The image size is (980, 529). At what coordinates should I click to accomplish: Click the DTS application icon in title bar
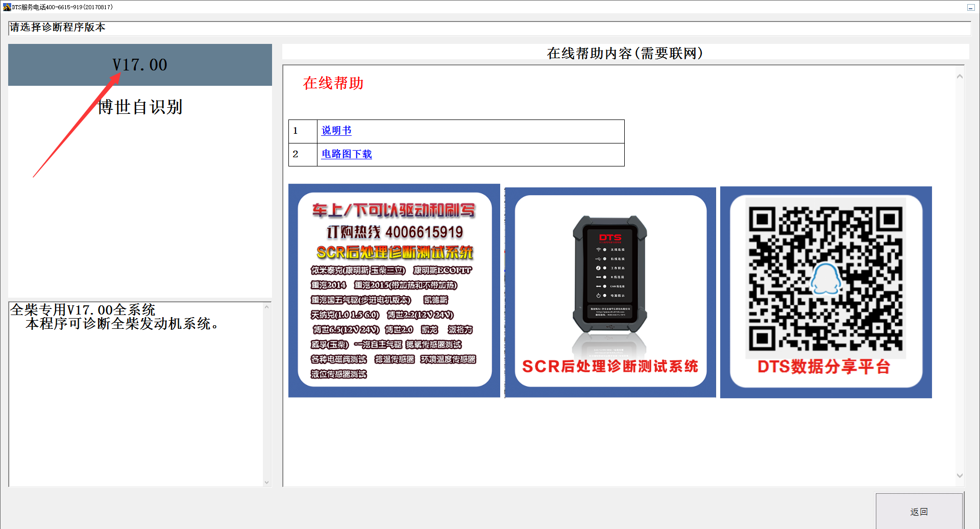(x=7, y=7)
